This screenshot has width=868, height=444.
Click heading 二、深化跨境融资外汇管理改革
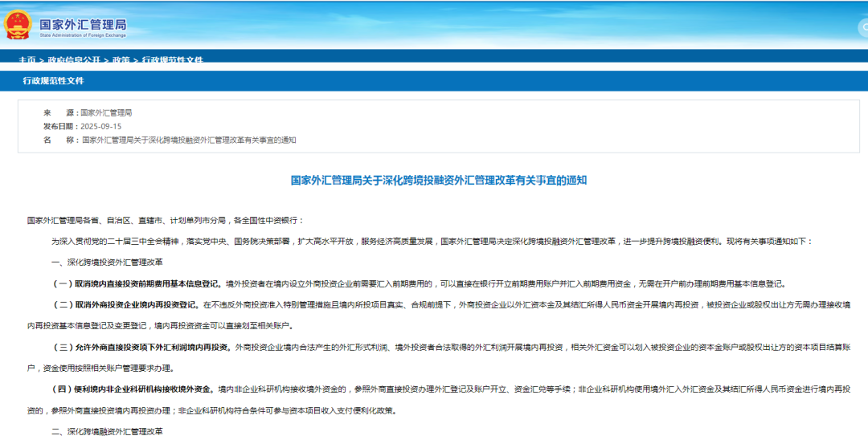(108, 431)
